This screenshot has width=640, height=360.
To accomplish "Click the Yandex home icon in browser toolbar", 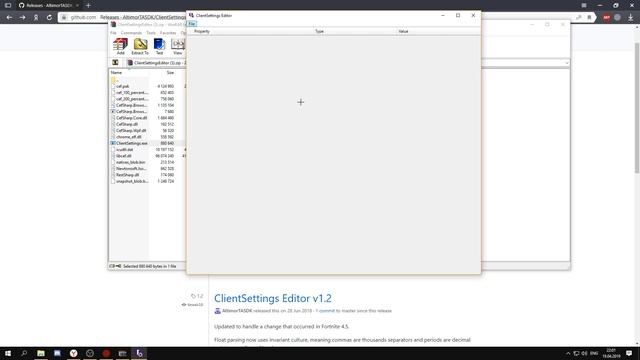I will click(x=36, y=18).
